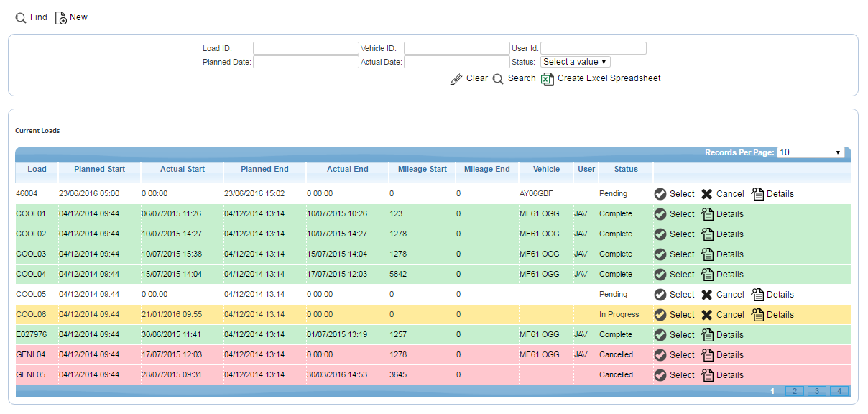868x414 pixels.
Task: Sort by the Planned End column header
Action: [265, 170]
